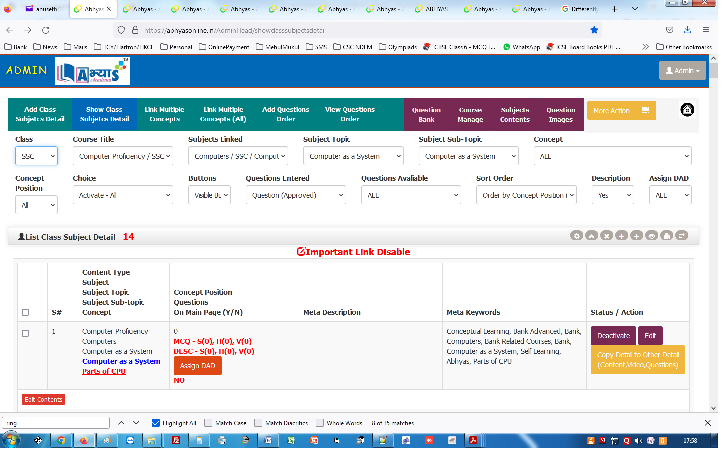Bookmark page using the star icon
The height and width of the screenshot is (450, 723).
[594, 30]
